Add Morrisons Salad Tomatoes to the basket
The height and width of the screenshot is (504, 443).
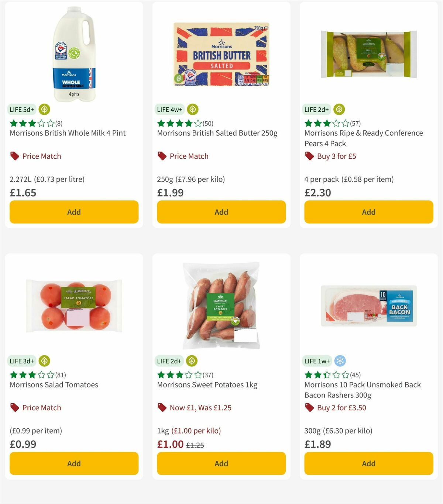(x=74, y=463)
